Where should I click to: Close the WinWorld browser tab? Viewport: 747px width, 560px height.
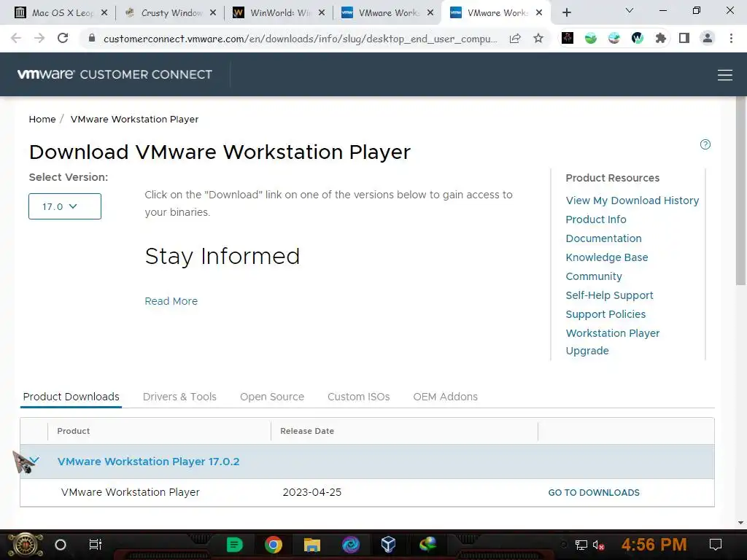point(322,13)
